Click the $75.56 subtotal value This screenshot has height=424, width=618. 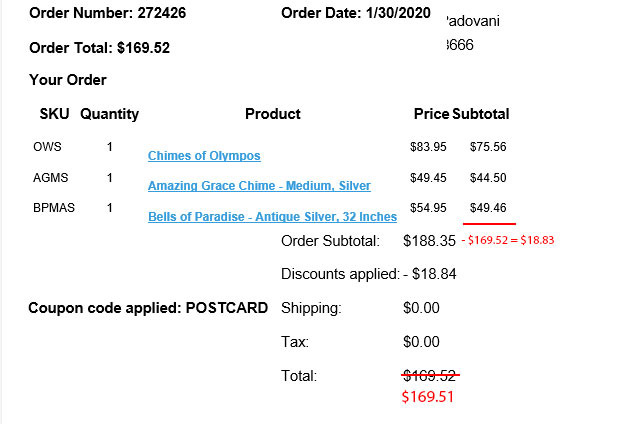pos(488,147)
